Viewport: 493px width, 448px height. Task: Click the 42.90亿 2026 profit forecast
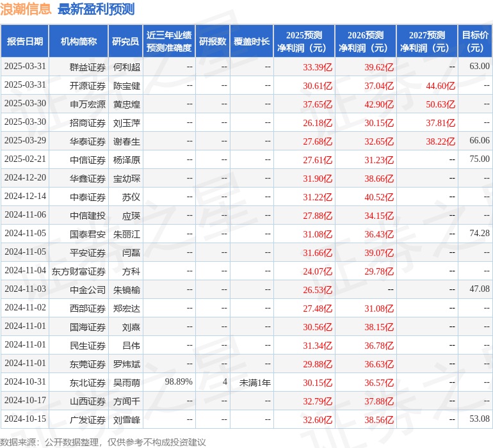[x=379, y=104]
